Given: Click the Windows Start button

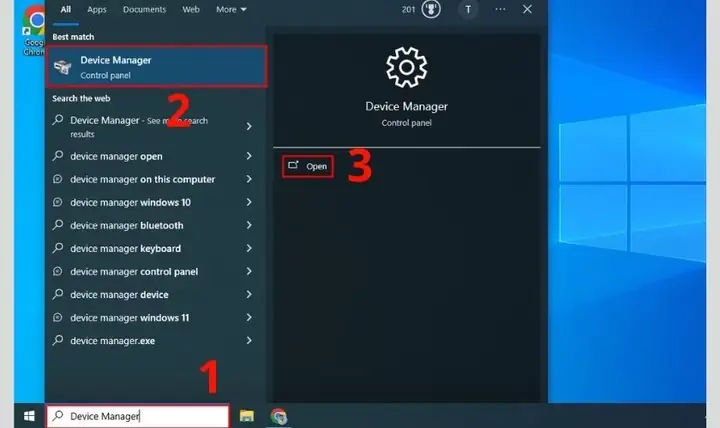Looking at the screenshot, I should click(29, 416).
